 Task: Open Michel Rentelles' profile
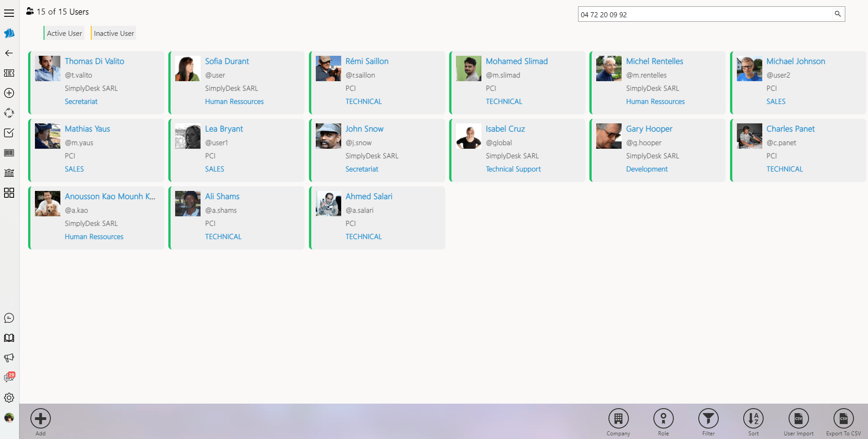coord(655,61)
